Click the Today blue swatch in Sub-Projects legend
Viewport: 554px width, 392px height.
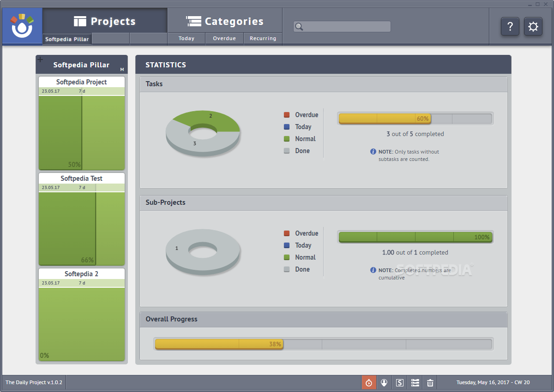287,245
